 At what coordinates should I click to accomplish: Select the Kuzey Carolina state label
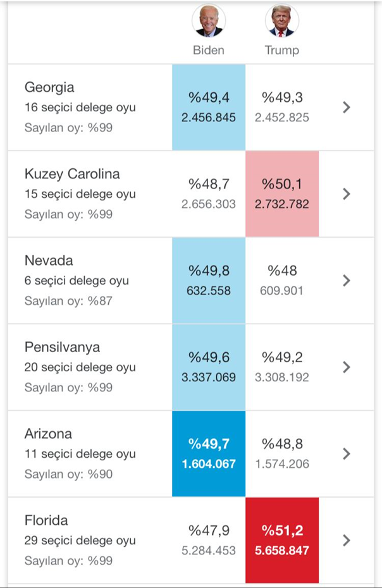pyautogui.click(x=72, y=174)
